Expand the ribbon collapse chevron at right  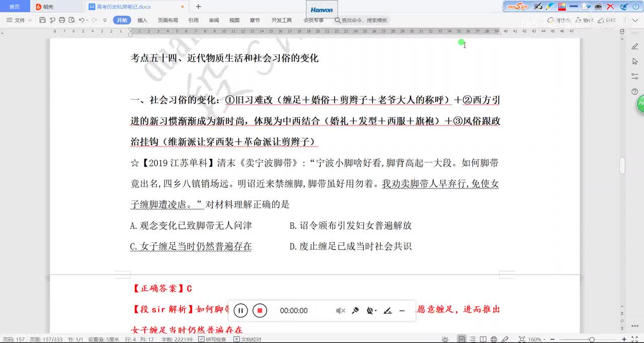635,20
